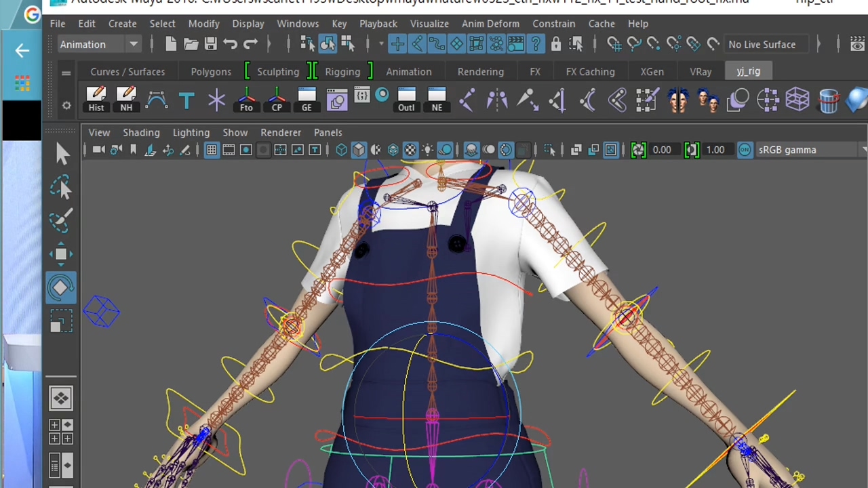The width and height of the screenshot is (868, 488).
Task: Open the shelf options gear menu
Action: click(66, 106)
